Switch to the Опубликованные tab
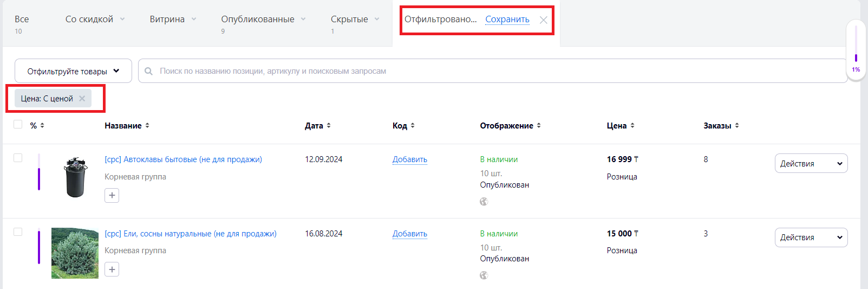Screen dimensions: 868x289 pyautogui.click(x=258, y=19)
